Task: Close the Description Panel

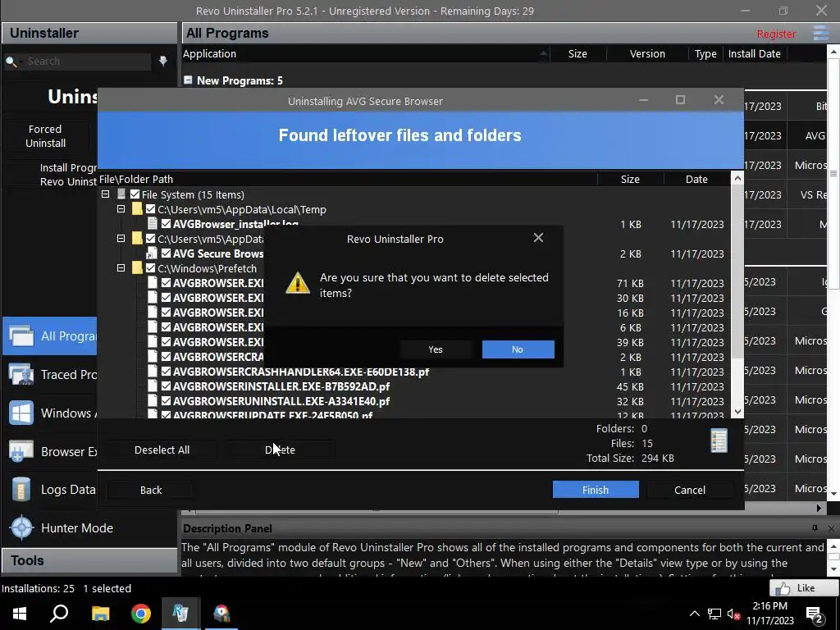Action: pyautogui.click(x=831, y=528)
